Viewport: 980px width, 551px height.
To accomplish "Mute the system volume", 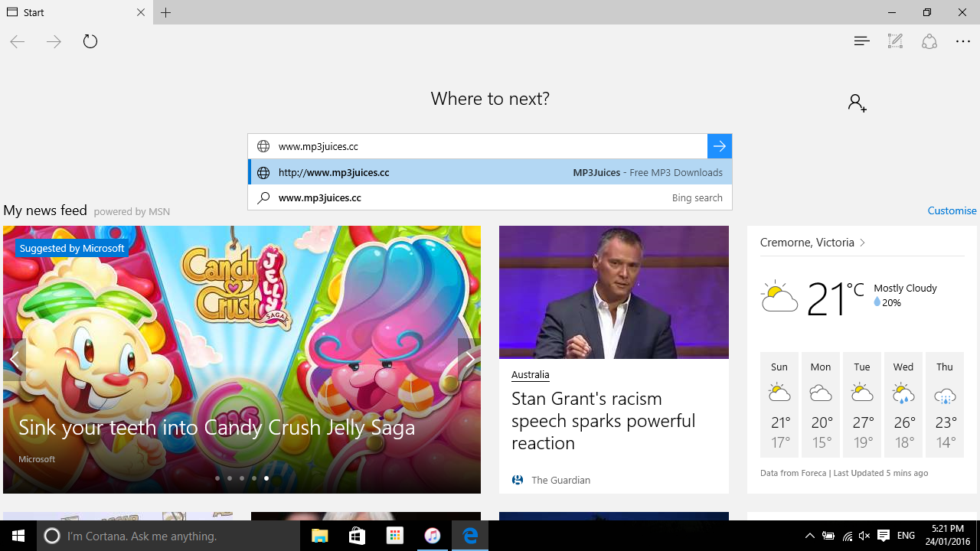I will click(864, 536).
